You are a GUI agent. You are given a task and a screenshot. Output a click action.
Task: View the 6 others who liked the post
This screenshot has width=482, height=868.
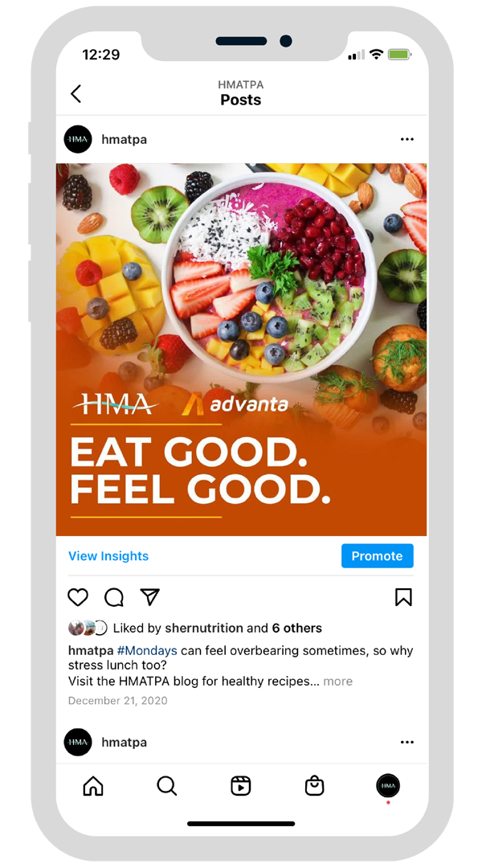[x=296, y=628]
